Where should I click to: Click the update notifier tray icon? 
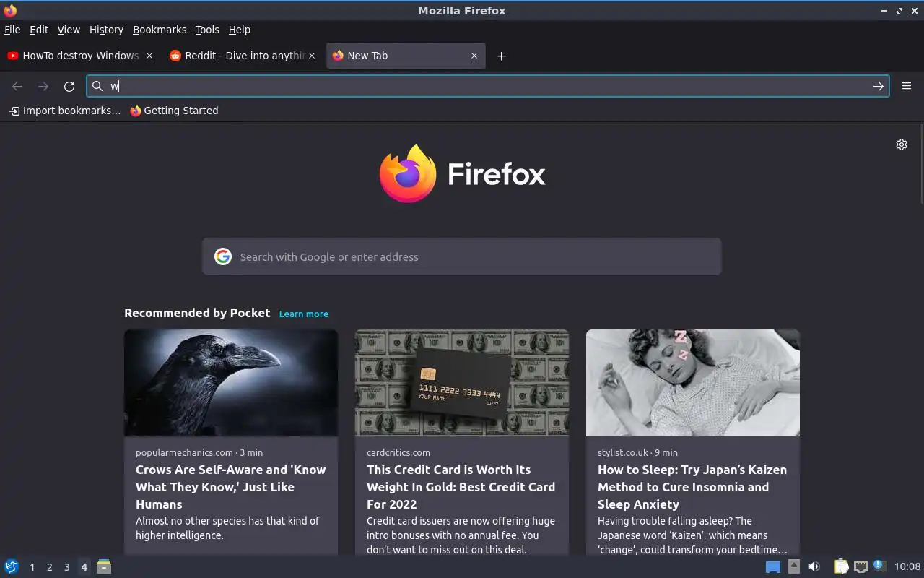pyautogui.click(x=879, y=566)
